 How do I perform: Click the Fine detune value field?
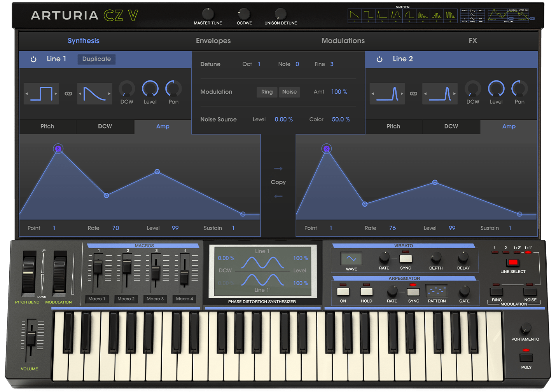[332, 64]
